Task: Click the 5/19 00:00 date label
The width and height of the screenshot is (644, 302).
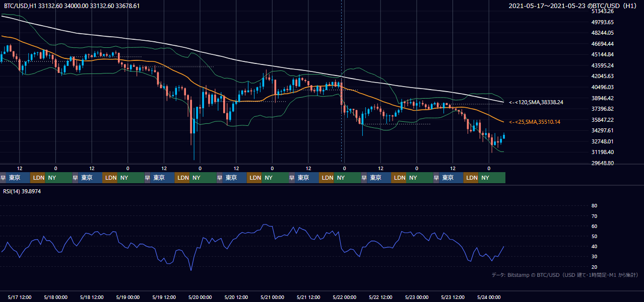Action: pos(129,297)
